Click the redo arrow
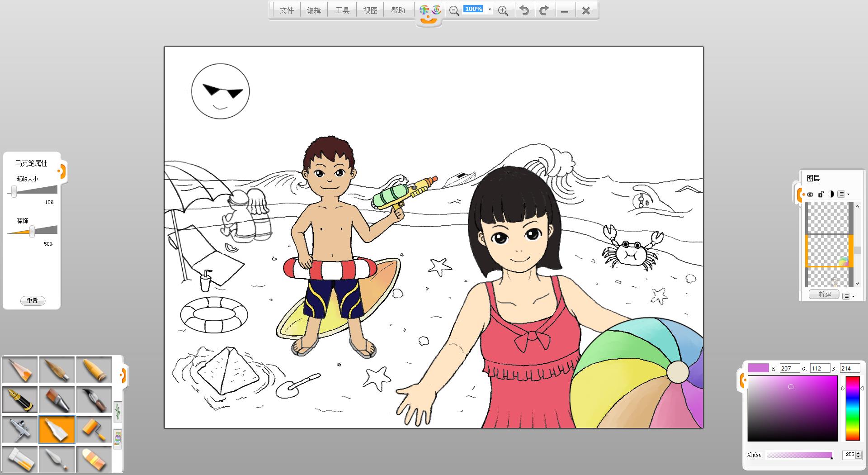The image size is (868, 475). [x=544, y=10]
